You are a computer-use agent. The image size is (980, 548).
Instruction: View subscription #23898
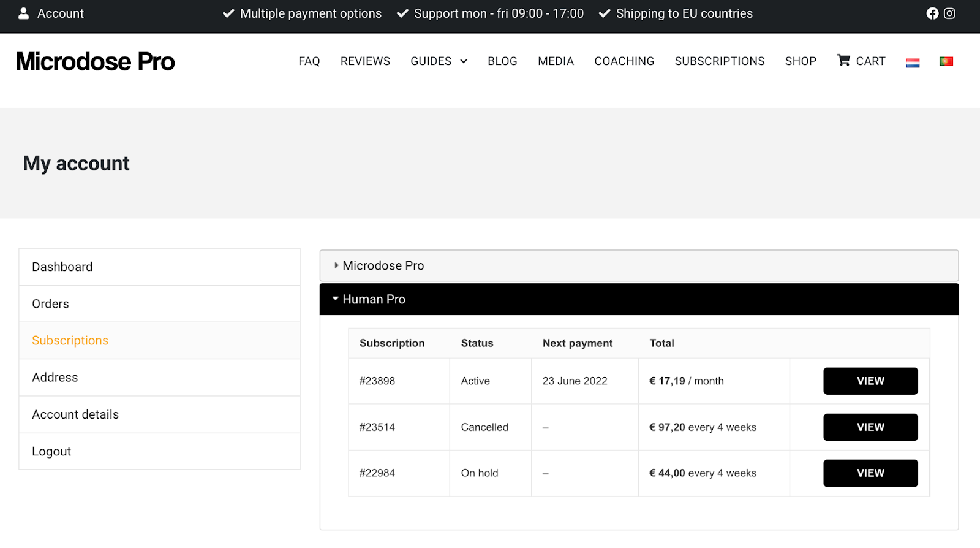[870, 381]
